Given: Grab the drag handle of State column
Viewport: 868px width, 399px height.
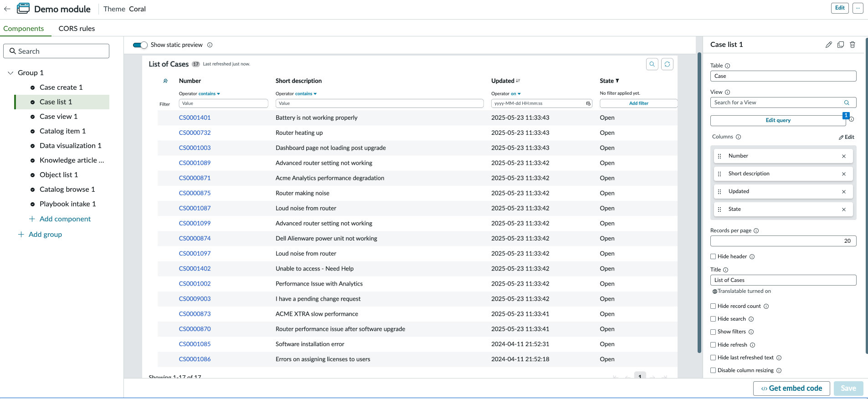Looking at the screenshot, I should tap(719, 210).
